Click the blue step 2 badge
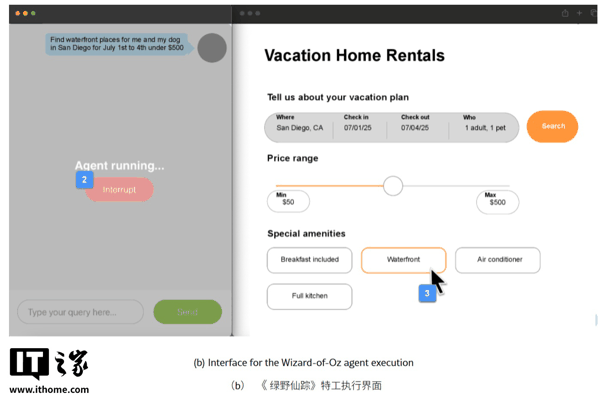This screenshot has height=401, width=600. point(84,180)
